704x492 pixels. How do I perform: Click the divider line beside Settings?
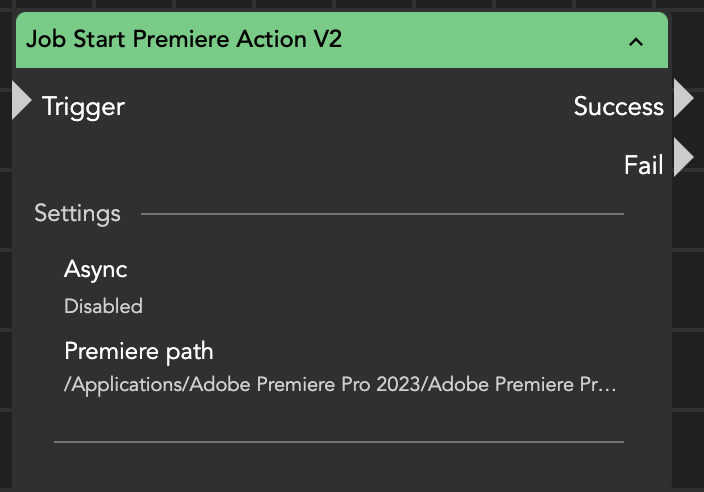(382, 213)
